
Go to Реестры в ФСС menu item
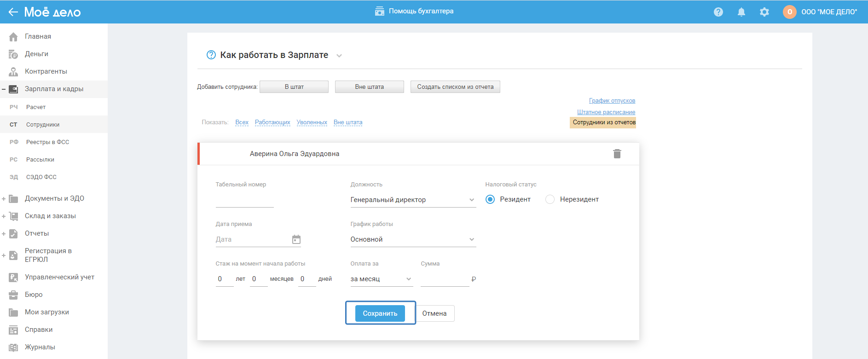[x=47, y=142]
